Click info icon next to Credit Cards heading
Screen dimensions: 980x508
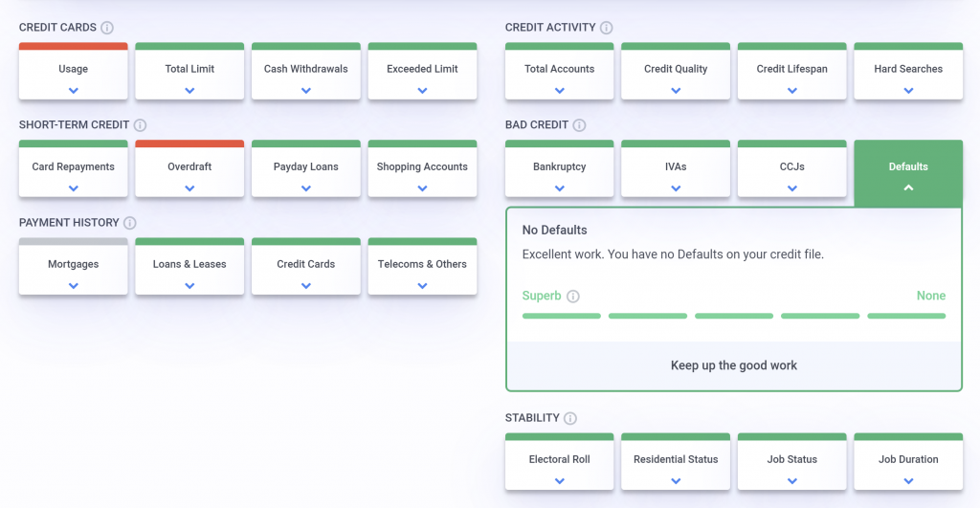click(x=107, y=28)
